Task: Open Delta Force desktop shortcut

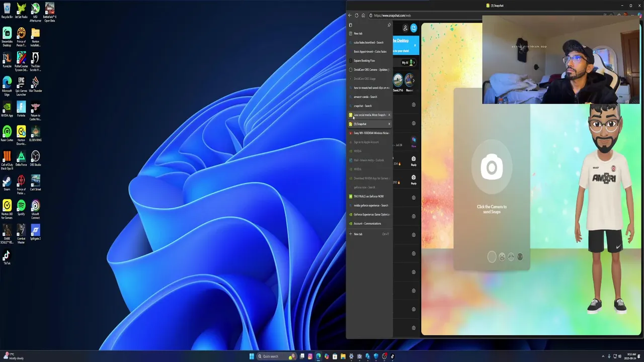Action: point(21,159)
